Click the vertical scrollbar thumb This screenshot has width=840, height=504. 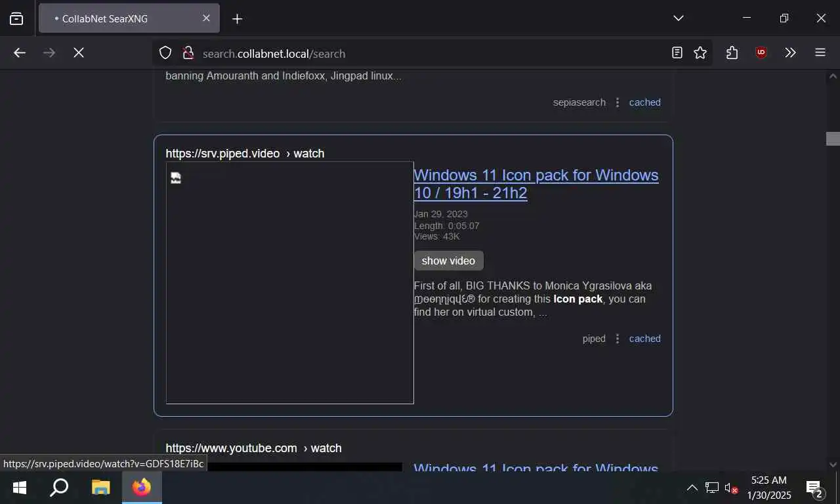point(833,138)
